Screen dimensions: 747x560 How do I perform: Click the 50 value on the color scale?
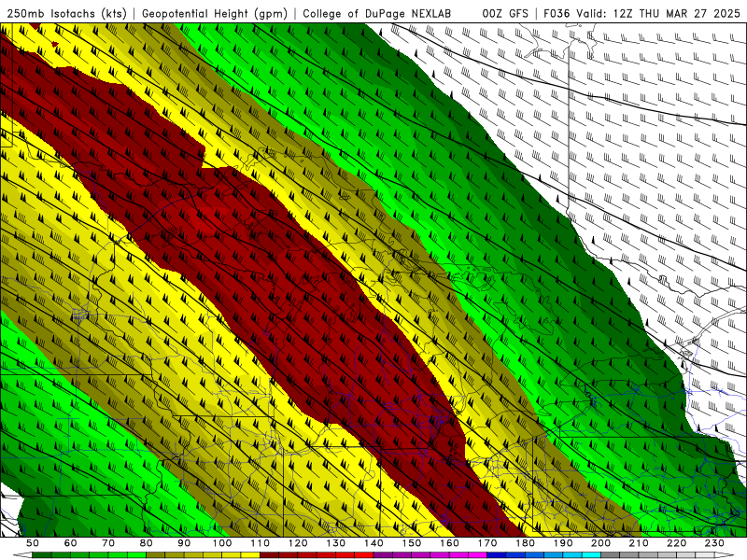[x=33, y=543]
